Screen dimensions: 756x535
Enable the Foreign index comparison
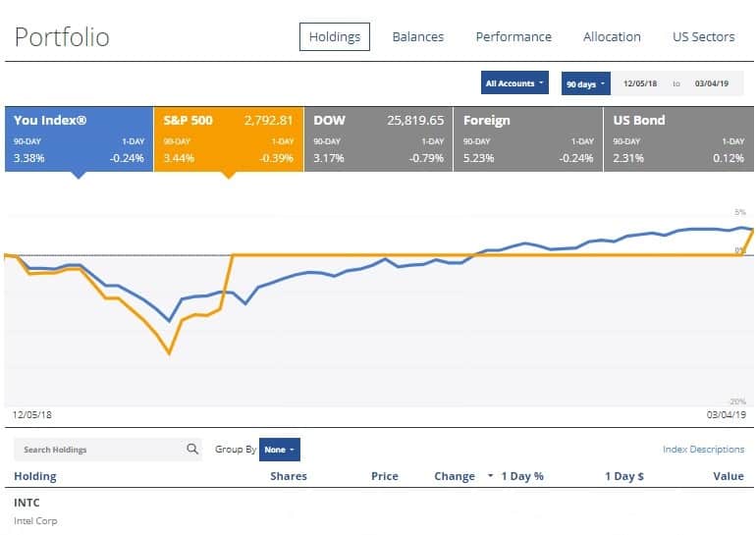tap(526, 137)
